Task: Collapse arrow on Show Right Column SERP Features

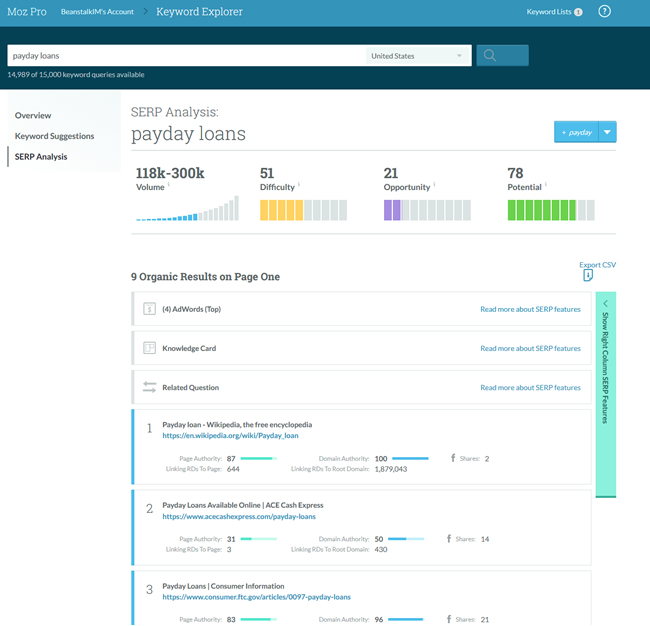Action: pyautogui.click(x=605, y=303)
